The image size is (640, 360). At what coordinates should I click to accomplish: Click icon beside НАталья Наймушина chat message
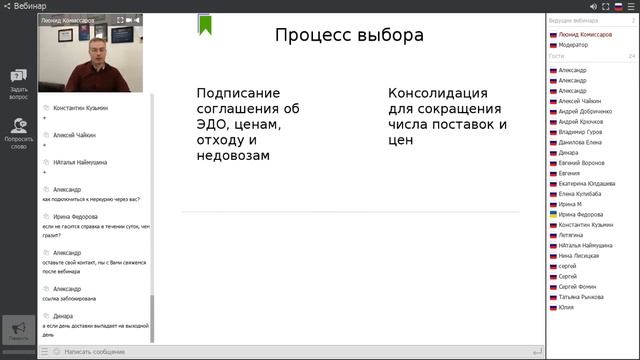click(x=46, y=162)
